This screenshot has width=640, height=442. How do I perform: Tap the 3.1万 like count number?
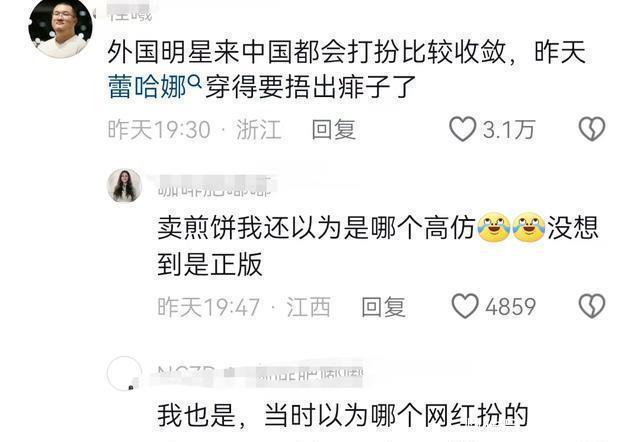[509, 130]
